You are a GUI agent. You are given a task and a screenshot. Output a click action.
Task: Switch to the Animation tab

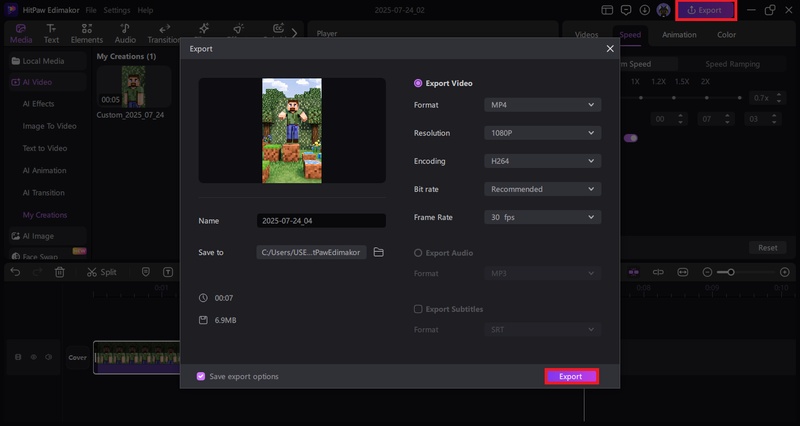[x=679, y=35]
